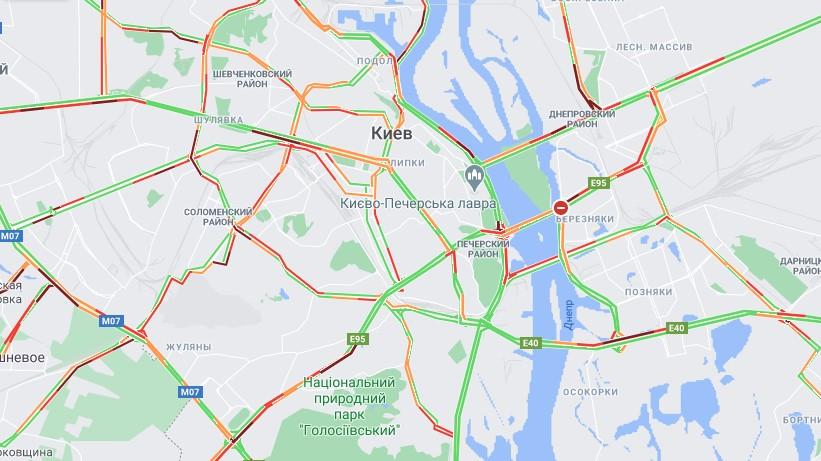The width and height of the screenshot is (821, 461).
Task: Click the blue M07 shield at bottom
Action: coord(190,392)
